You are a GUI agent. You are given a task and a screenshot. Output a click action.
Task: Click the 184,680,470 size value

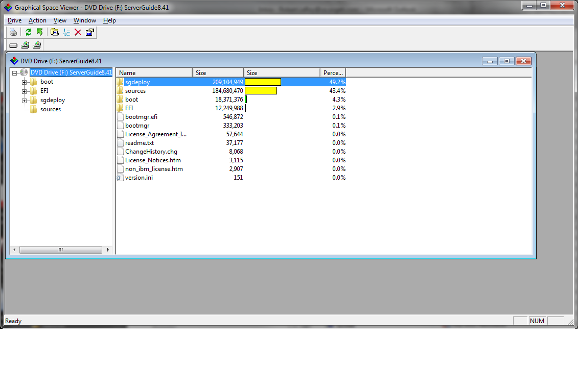(227, 91)
